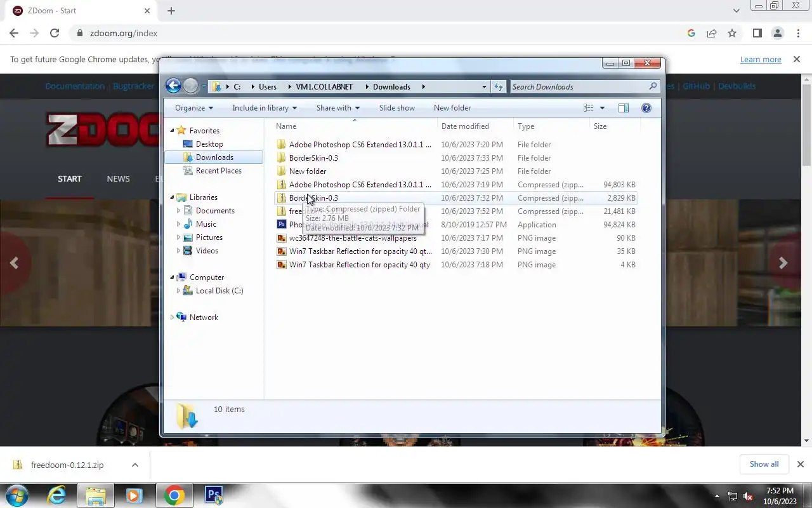This screenshot has height=508, width=812.
Task: Click the Share this page icon in Chrome
Action: [x=712, y=33]
